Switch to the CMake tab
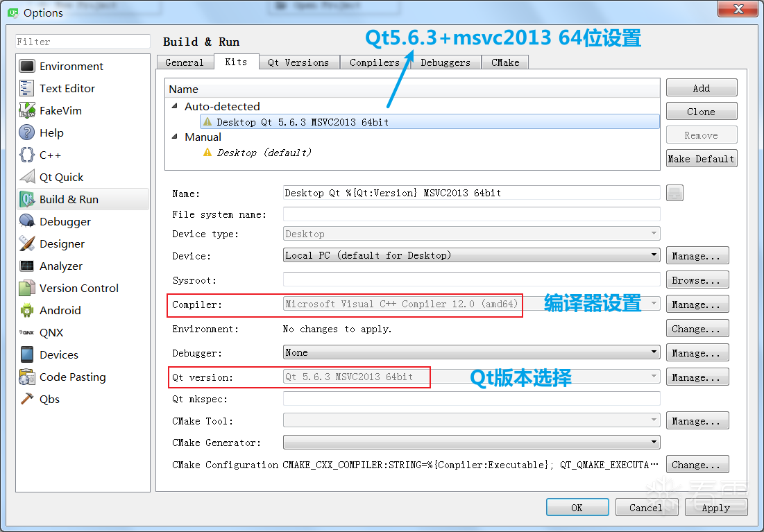 (504, 62)
